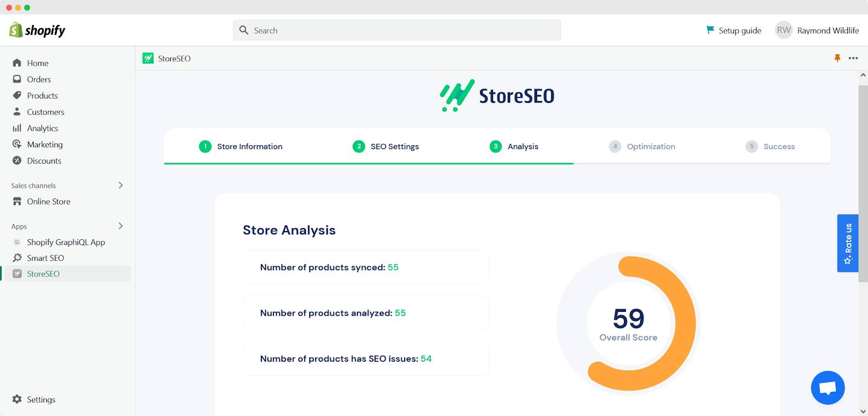Image resolution: width=868 pixels, height=416 pixels.
Task: Open the Setup guide
Action: [733, 30]
